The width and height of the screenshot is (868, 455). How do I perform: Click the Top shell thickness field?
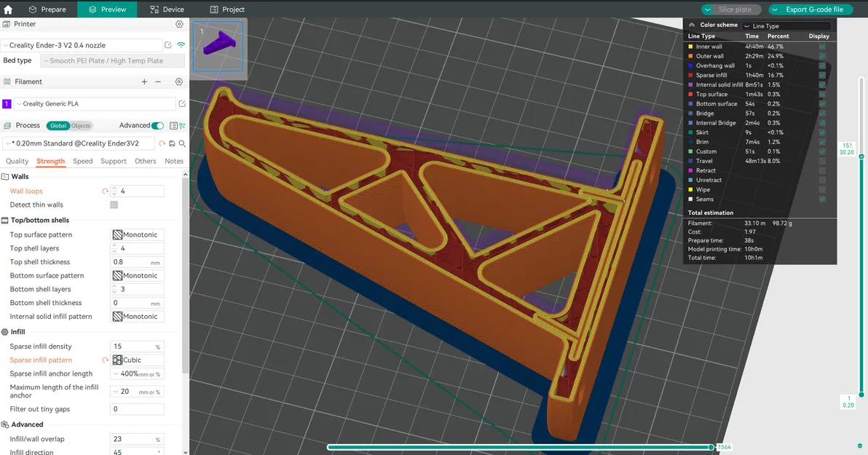point(138,262)
